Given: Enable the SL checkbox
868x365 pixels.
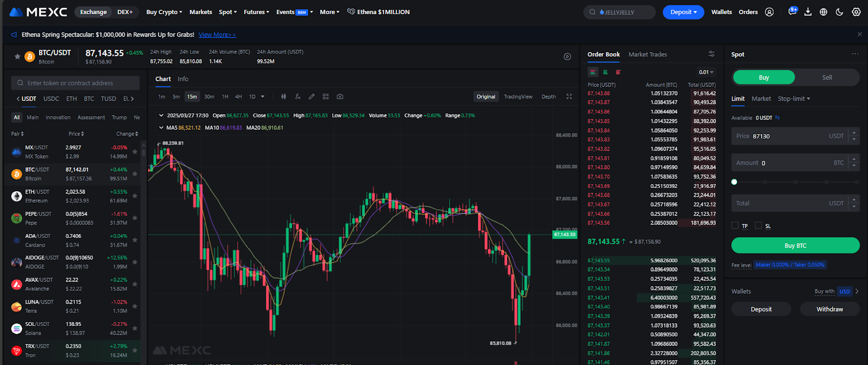Looking at the screenshot, I should pos(758,225).
